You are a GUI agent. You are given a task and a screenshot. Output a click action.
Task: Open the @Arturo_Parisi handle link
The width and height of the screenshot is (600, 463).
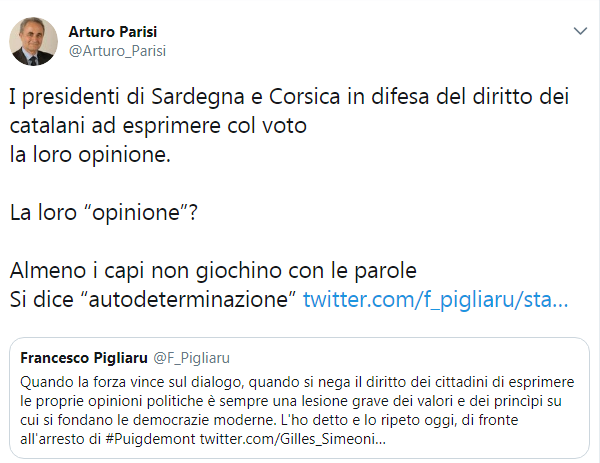pos(117,51)
